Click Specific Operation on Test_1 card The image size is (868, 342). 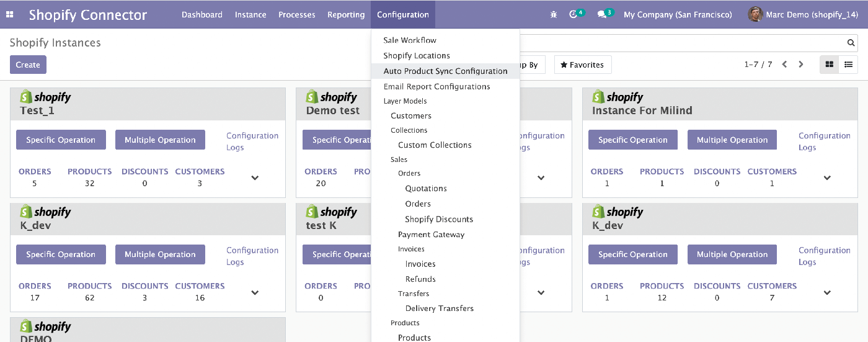pyautogui.click(x=61, y=140)
